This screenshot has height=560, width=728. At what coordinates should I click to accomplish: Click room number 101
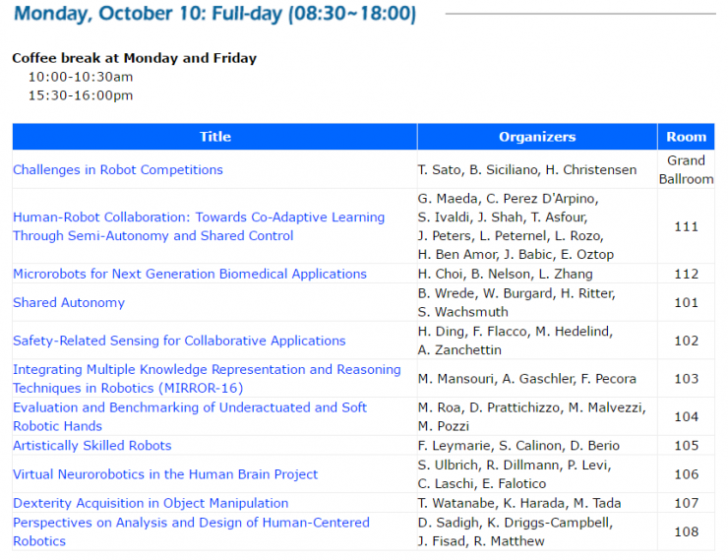point(687,303)
